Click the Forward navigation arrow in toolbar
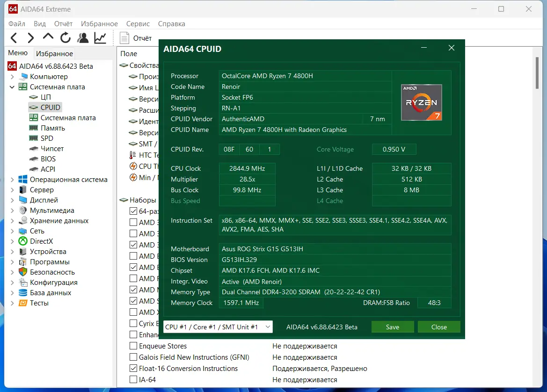 point(31,38)
